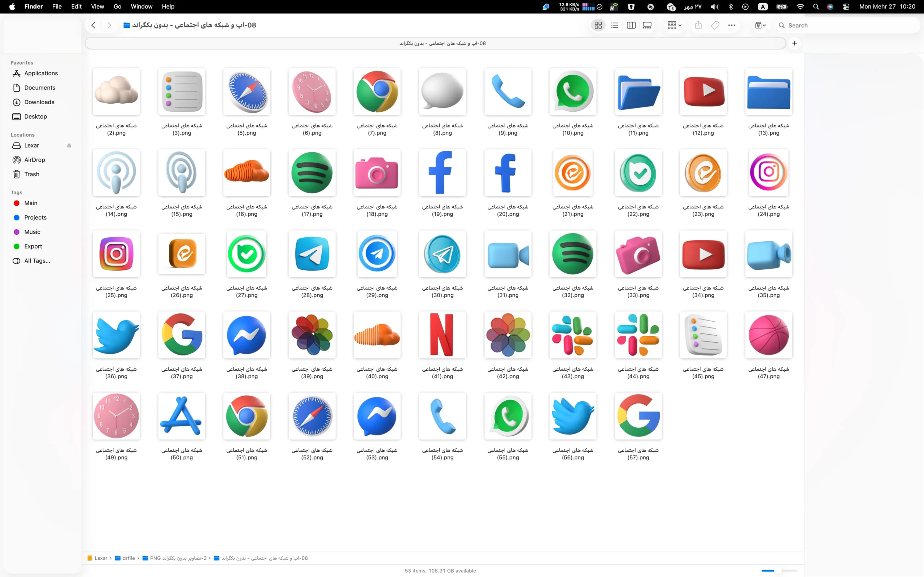Open the View menu
Screen dimensions: 924x577
pos(97,6)
